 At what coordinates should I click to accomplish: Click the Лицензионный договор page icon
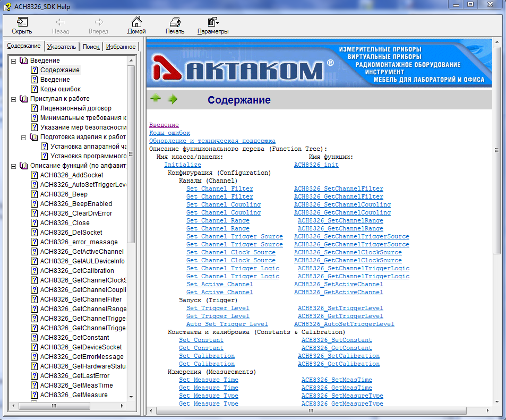coord(35,108)
